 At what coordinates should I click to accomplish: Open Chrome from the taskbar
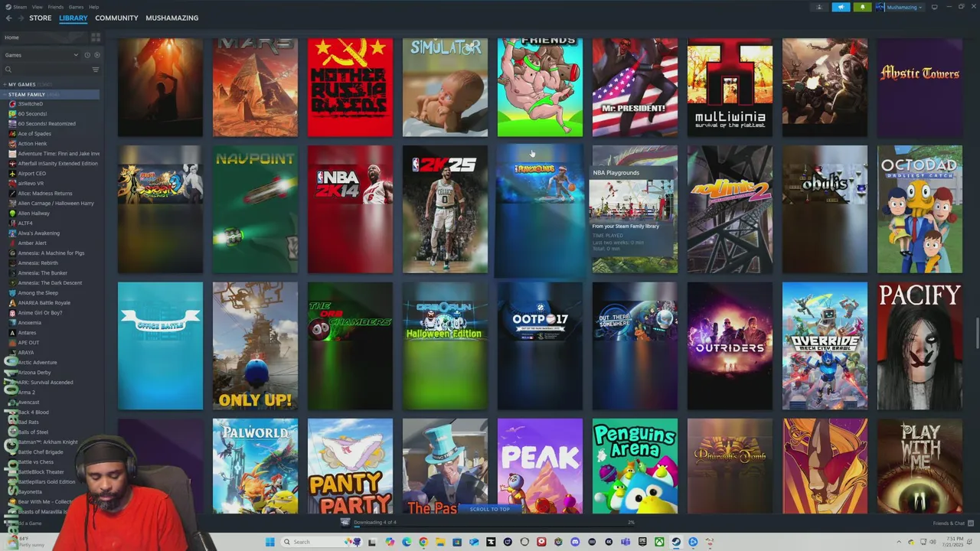(x=423, y=542)
